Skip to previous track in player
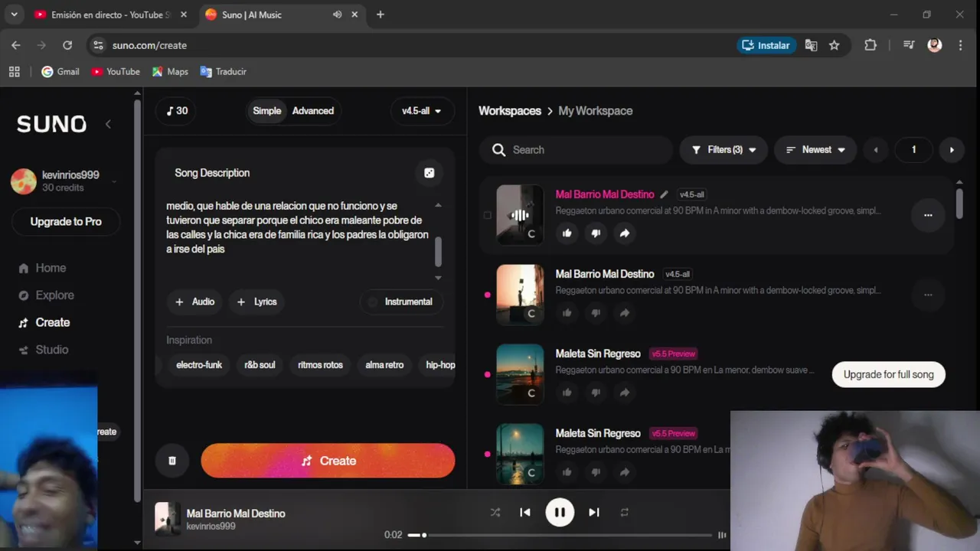The height and width of the screenshot is (551, 980). (525, 512)
